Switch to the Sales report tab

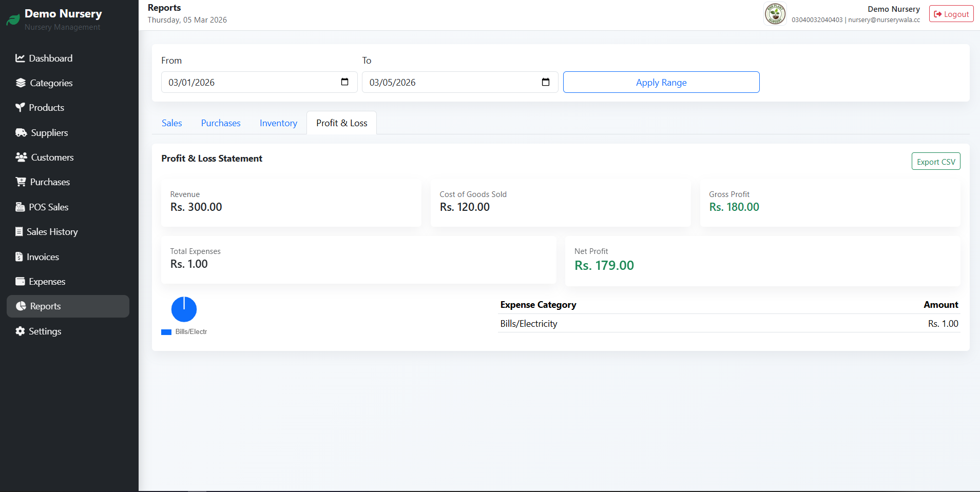[171, 123]
